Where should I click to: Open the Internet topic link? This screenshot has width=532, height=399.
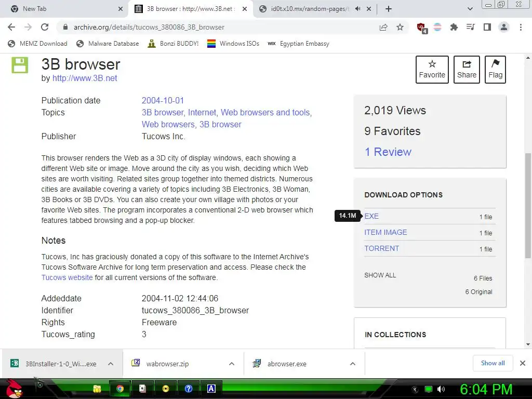coord(202,112)
